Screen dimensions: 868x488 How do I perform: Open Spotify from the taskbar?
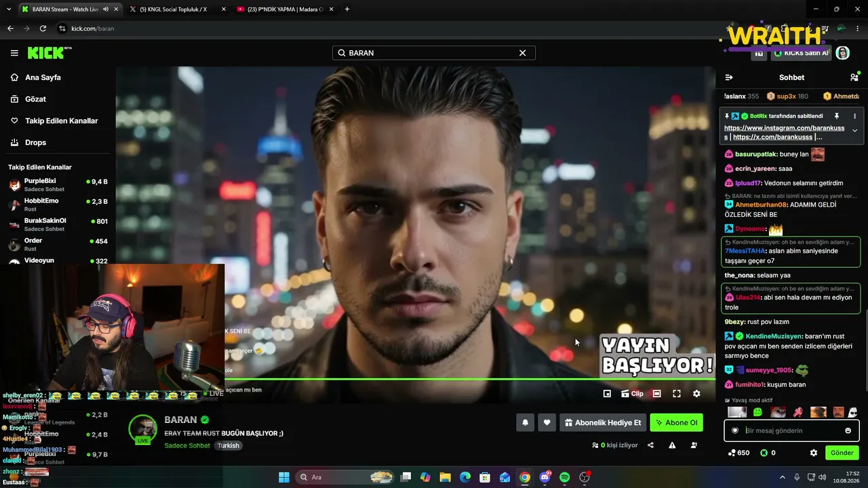pyautogui.click(x=565, y=477)
